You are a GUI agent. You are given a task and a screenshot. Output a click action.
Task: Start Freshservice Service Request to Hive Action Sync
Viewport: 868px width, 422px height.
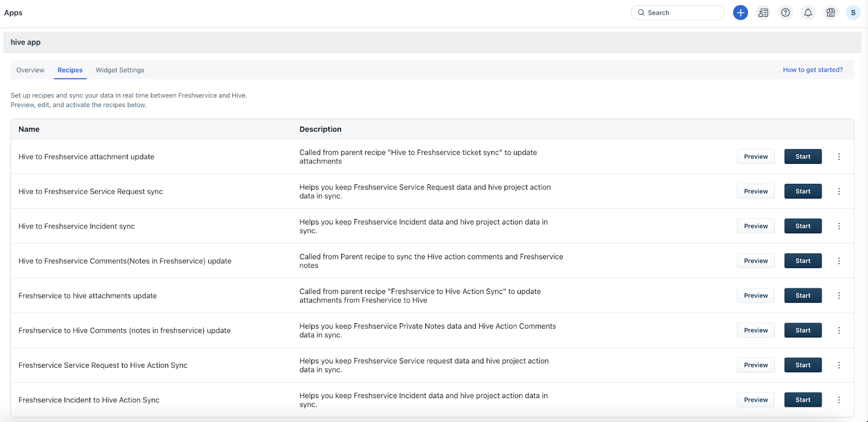(803, 365)
